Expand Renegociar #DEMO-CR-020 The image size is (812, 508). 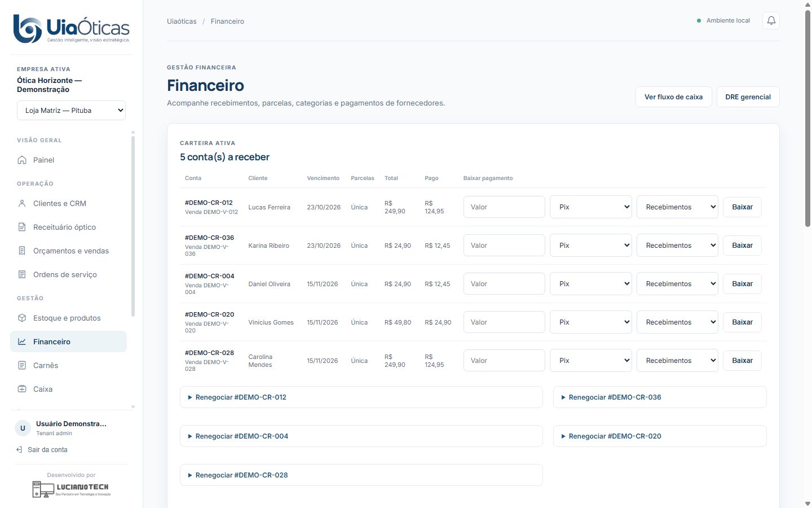[x=660, y=436]
